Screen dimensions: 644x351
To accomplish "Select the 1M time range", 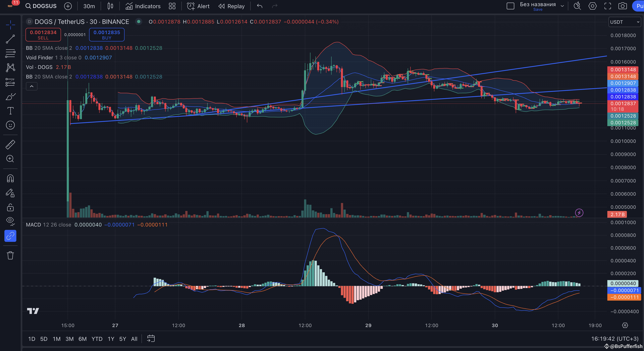I will [x=57, y=339].
